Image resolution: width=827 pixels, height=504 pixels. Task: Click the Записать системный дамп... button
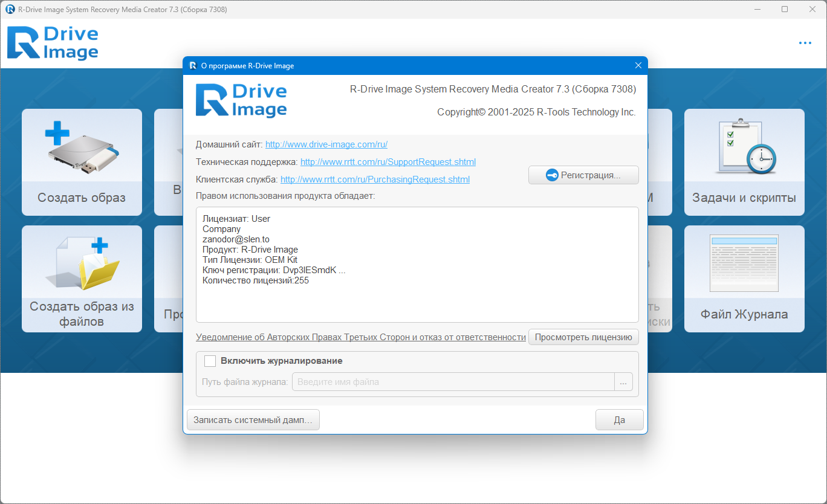pos(253,419)
